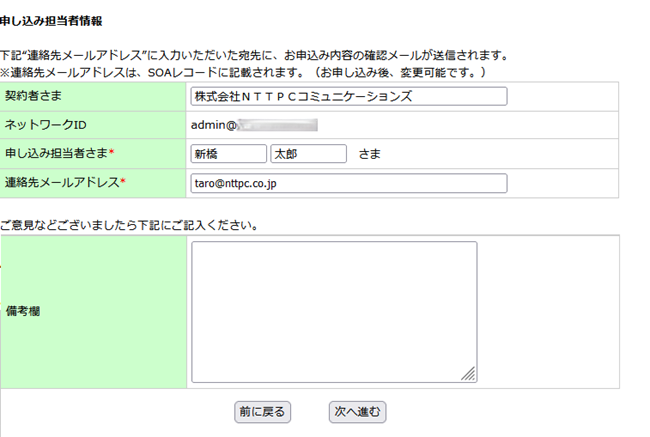
Task: Click inside the 備考欄 remarks text area
Action: tap(333, 310)
